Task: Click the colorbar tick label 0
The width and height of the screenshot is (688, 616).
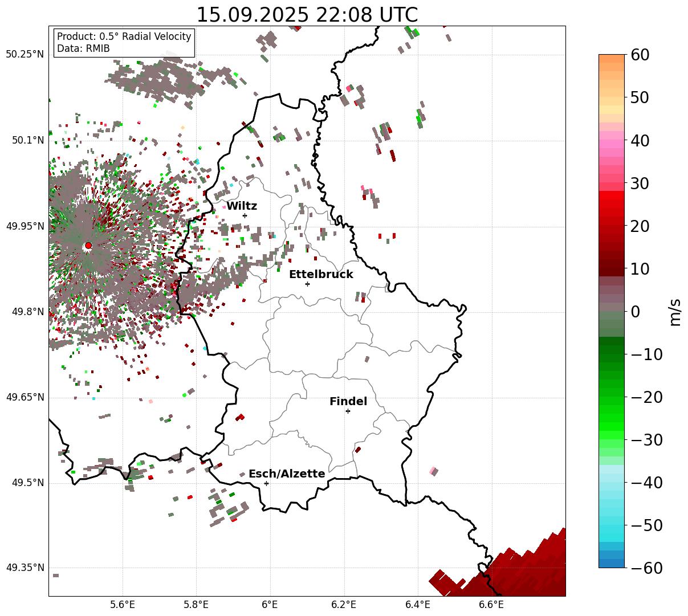Action: point(634,312)
